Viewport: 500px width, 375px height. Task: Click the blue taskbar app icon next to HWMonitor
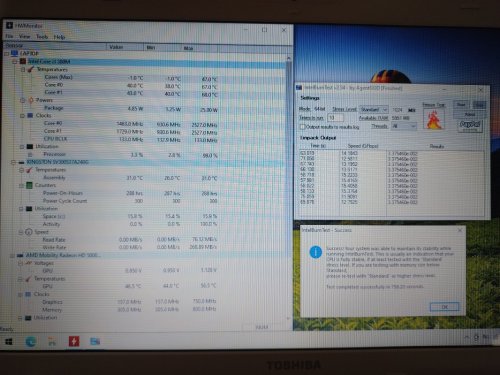[x=95, y=341]
